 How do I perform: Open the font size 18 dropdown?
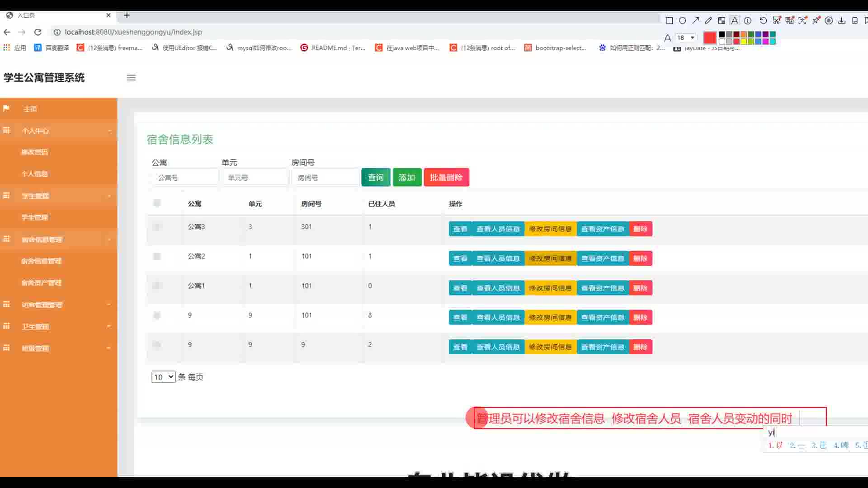tap(686, 38)
